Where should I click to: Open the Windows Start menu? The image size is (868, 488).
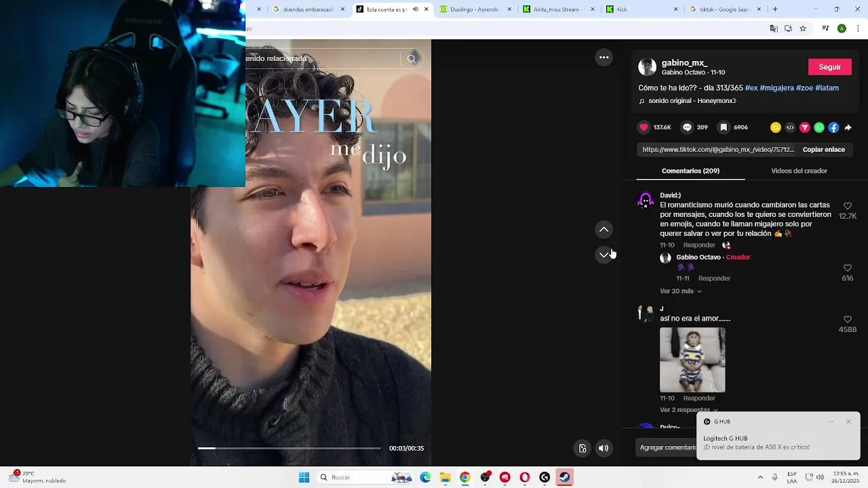click(x=304, y=478)
